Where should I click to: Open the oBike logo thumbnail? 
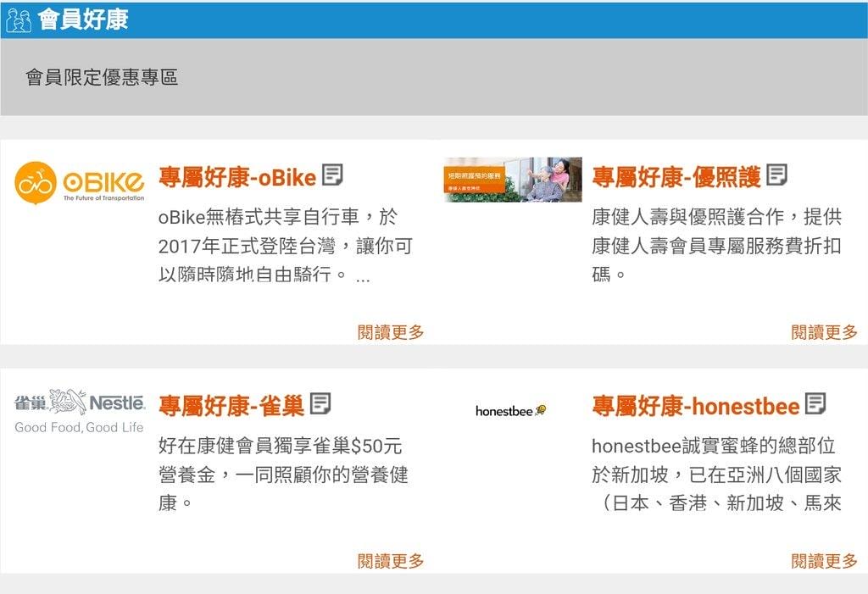click(x=79, y=183)
